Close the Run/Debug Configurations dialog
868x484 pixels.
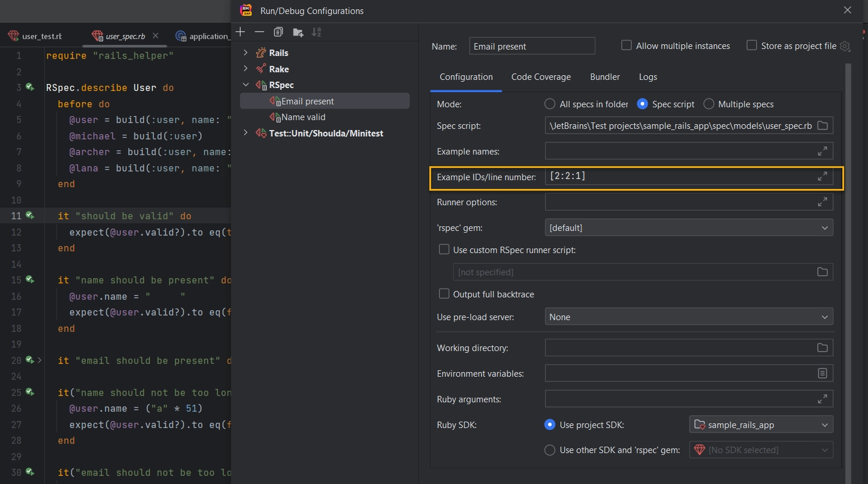pos(848,10)
